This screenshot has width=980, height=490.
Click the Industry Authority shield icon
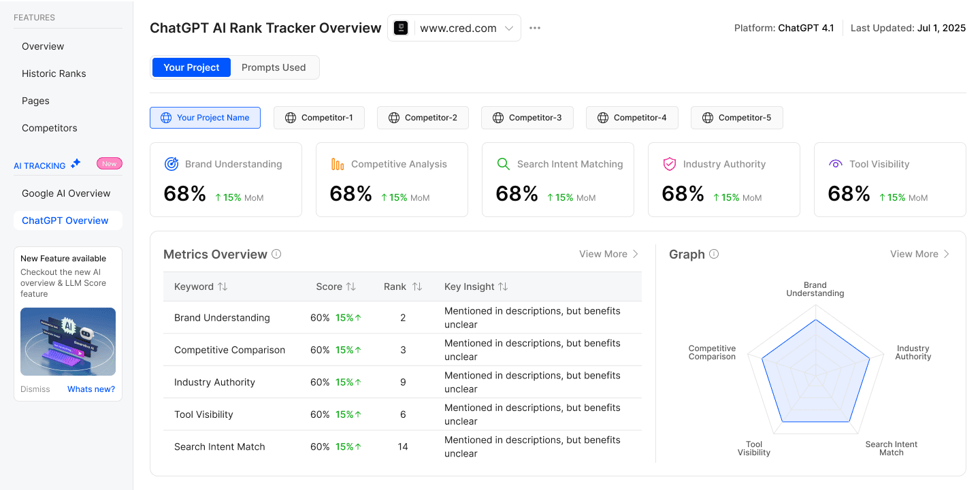[x=670, y=163]
